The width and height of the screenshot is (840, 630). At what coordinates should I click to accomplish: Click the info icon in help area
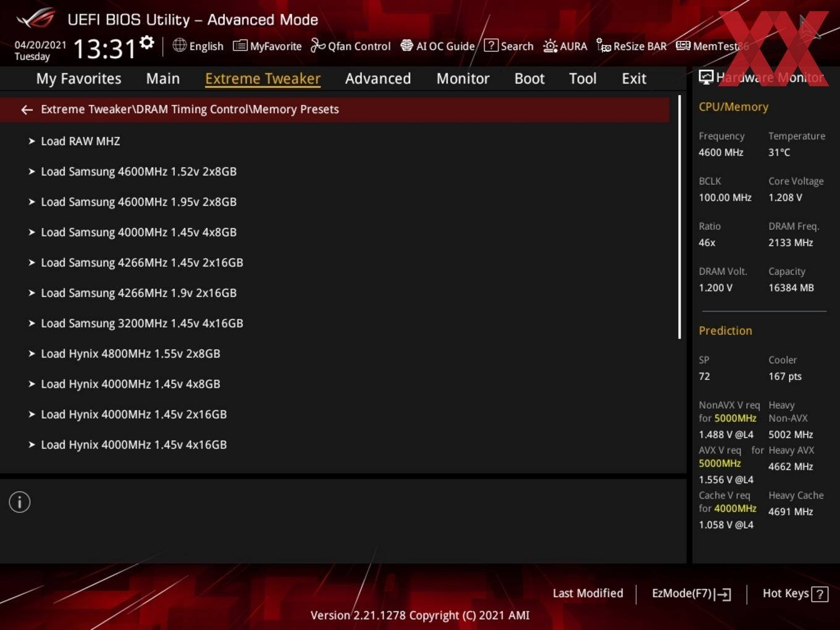[20, 502]
